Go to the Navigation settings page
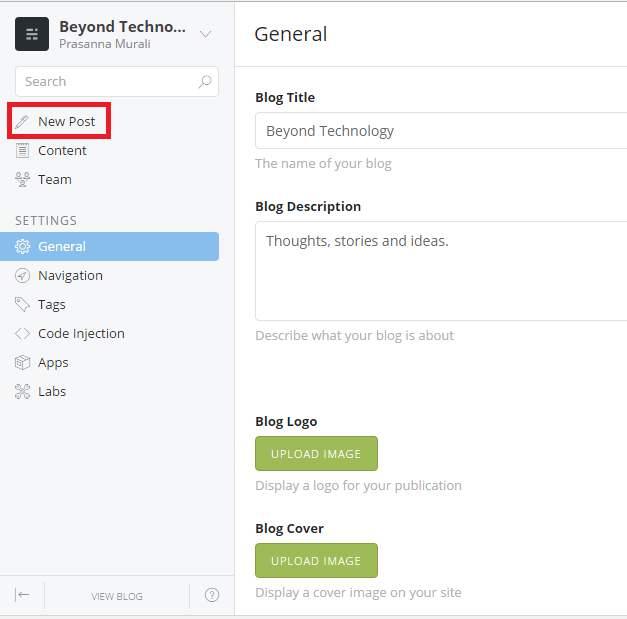 pos(70,276)
